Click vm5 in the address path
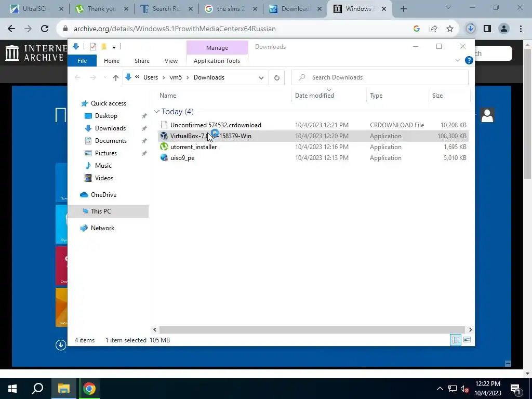 [x=176, y=77]
